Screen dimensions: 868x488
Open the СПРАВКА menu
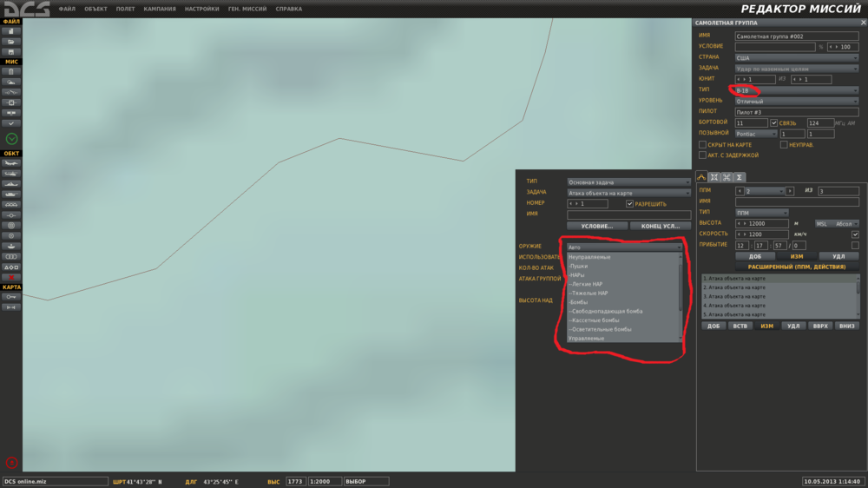tap(289, 9)
